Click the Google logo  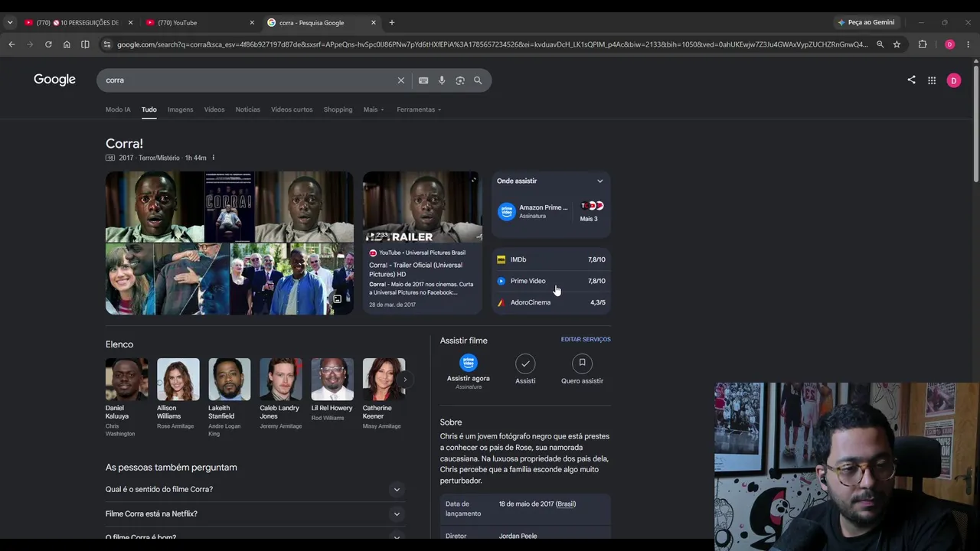pyautogui.click(x=54, y=80)
